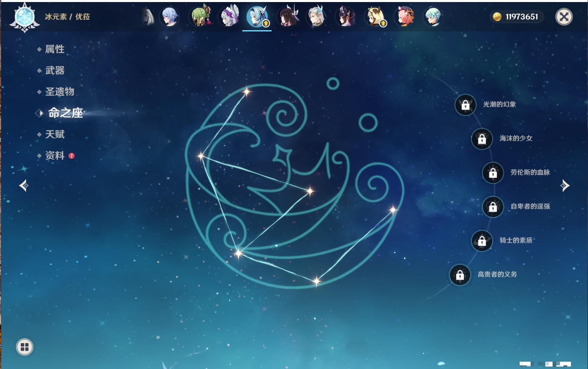Open the 资料 profile menu with alert

55,156
